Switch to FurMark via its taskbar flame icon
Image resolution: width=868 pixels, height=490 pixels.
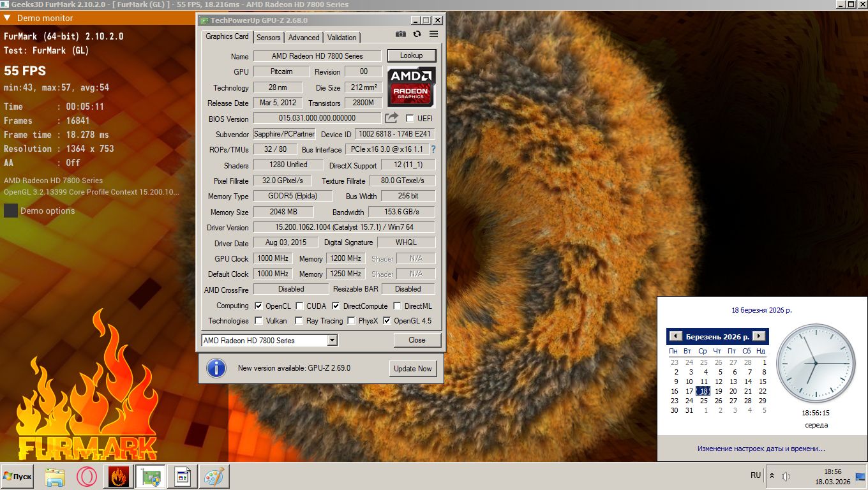tap(119, 477)
